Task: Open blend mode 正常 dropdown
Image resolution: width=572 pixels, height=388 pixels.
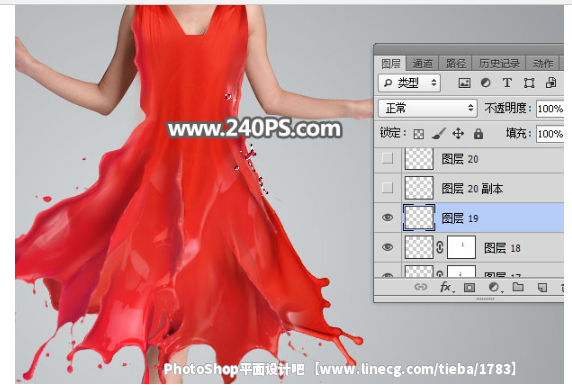Action: click(x=428, y=108)
